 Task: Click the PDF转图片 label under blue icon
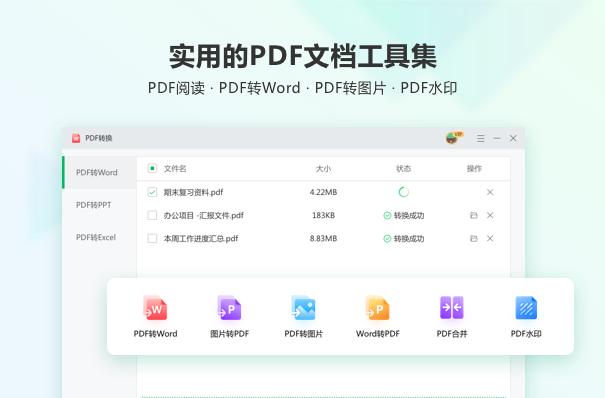[x=303, y=334]
